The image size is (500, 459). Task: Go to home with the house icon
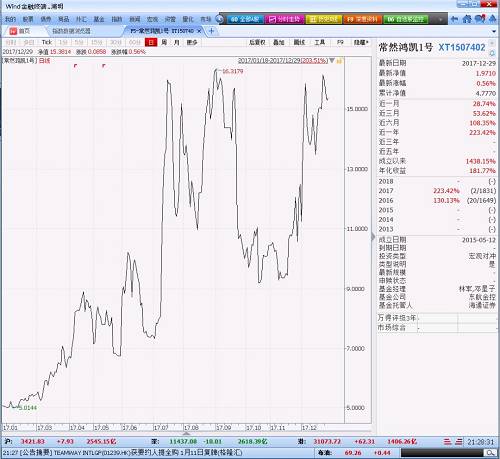pyautogui.click(x=467, y=19)
